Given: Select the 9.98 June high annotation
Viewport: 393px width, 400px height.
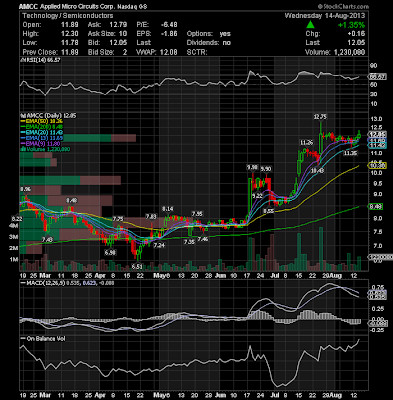Looking at the screenshot, I should (x=252, y=167).
